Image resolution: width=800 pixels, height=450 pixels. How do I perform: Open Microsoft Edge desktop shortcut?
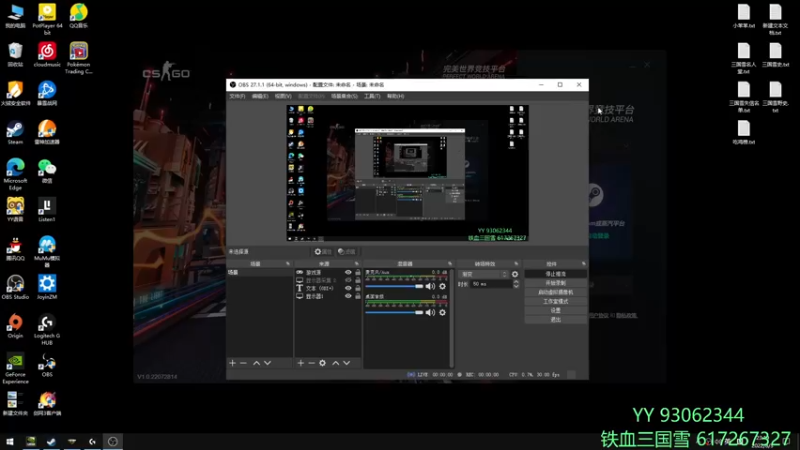click(x=15, y=174)
